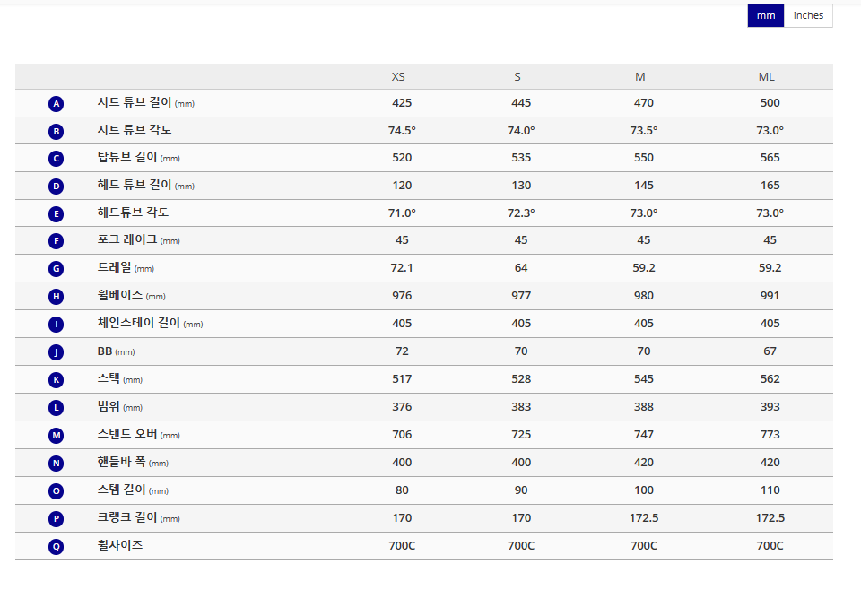Select the M badge for 스탠드 오버
The height and width of the screenshot is (616, 861).
tap(56, 436)
